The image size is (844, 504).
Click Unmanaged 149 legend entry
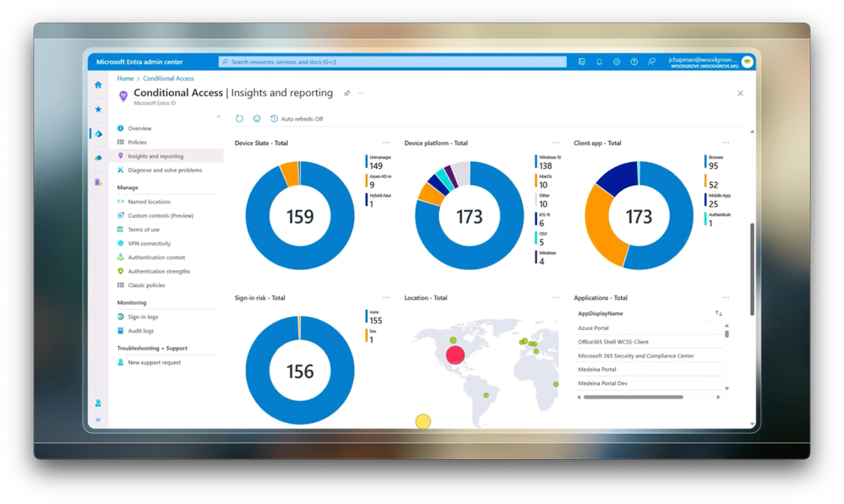click(x=379, y=162)
